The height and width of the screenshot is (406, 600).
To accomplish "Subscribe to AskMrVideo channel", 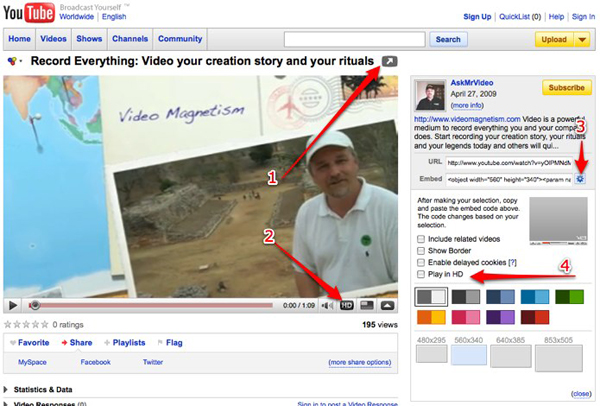I will (566, 88).
